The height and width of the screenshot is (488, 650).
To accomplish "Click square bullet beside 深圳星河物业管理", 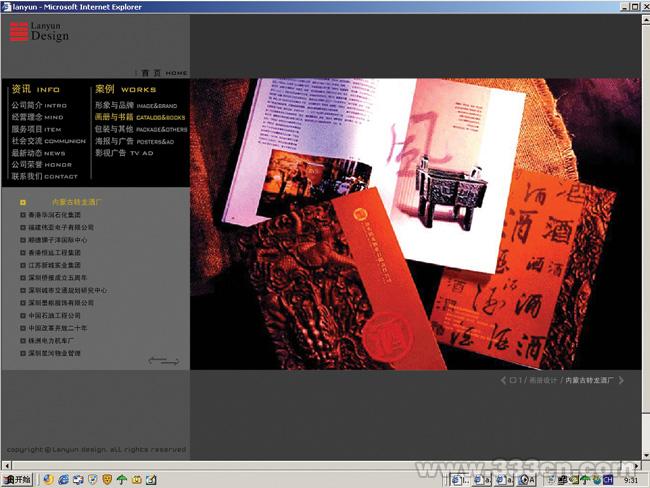I will tap(22, 353).
